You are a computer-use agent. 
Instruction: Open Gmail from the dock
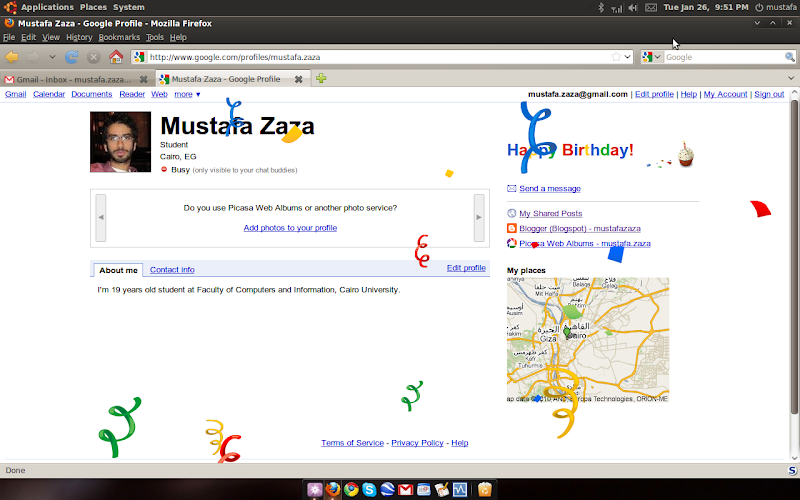405,489
